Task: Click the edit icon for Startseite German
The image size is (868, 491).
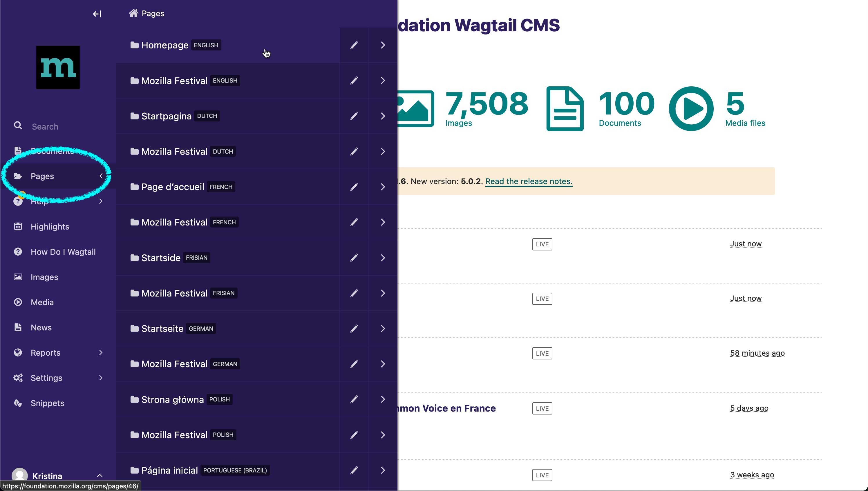Action: (354, 328)
